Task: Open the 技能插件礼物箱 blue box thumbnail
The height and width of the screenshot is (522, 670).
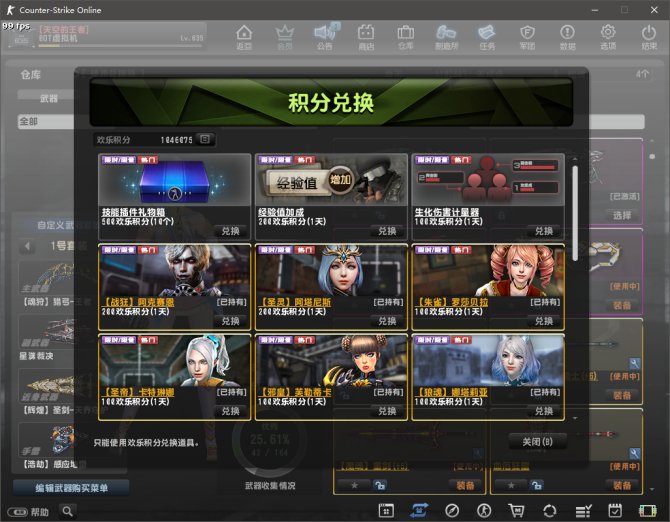Action: 174,180
